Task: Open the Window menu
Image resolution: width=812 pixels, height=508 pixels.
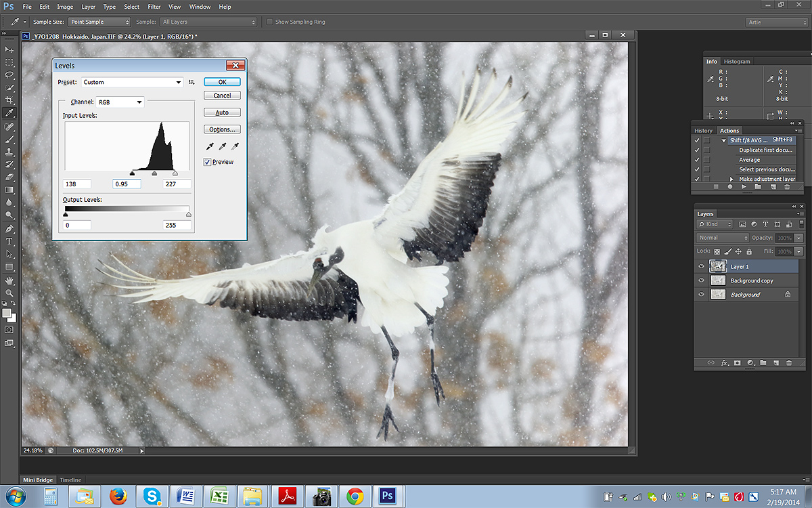Action: point(200,7)
